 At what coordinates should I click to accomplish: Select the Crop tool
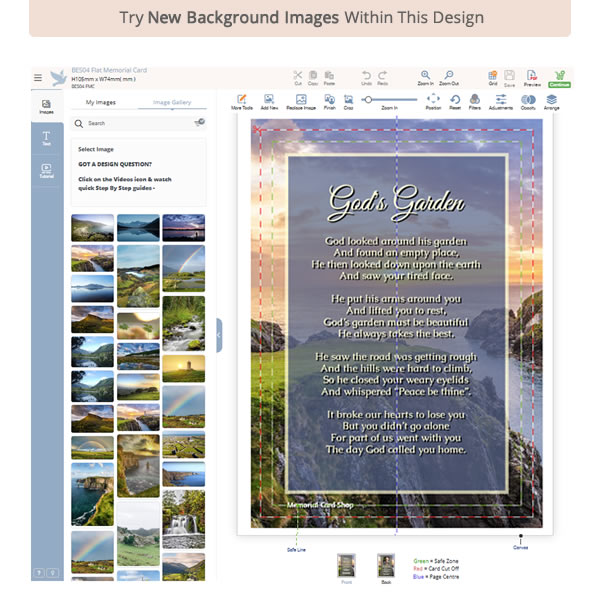coord(348,101)
